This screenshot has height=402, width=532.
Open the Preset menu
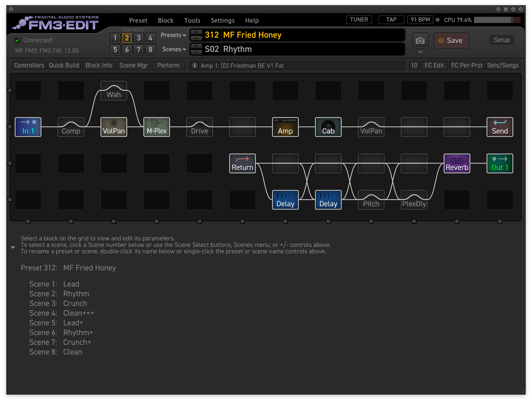(x=138, y=21)
